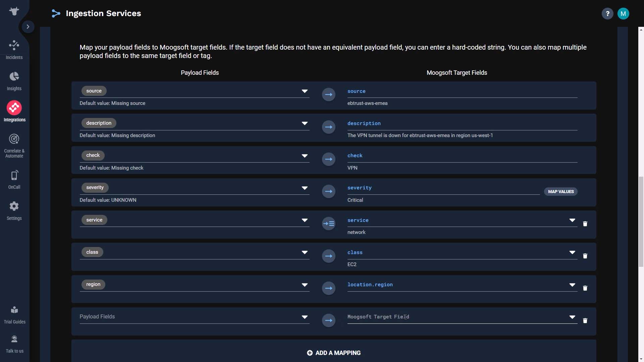Expand the severity payload field dropdown
644x362 pixels.
(305, 188)
